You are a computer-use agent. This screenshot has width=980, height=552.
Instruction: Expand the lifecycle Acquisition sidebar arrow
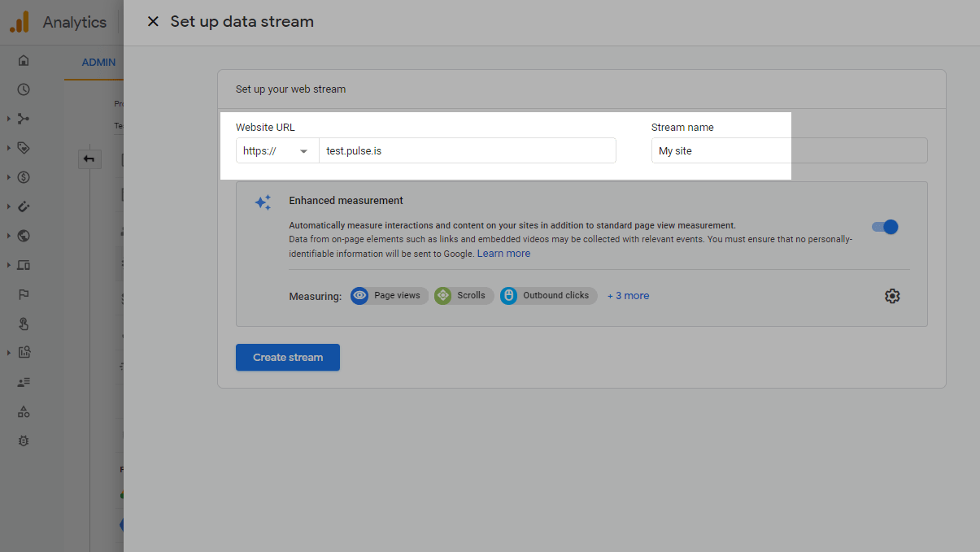pos(9,119)
